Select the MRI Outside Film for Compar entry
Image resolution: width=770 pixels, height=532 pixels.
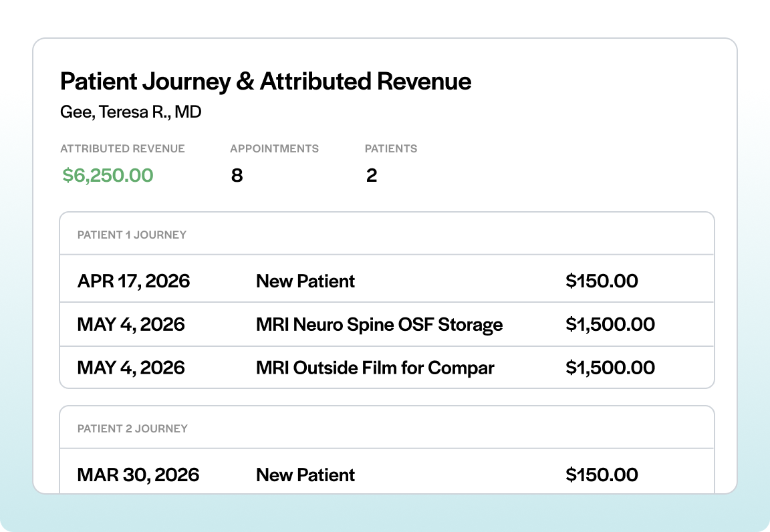point(375,368)
